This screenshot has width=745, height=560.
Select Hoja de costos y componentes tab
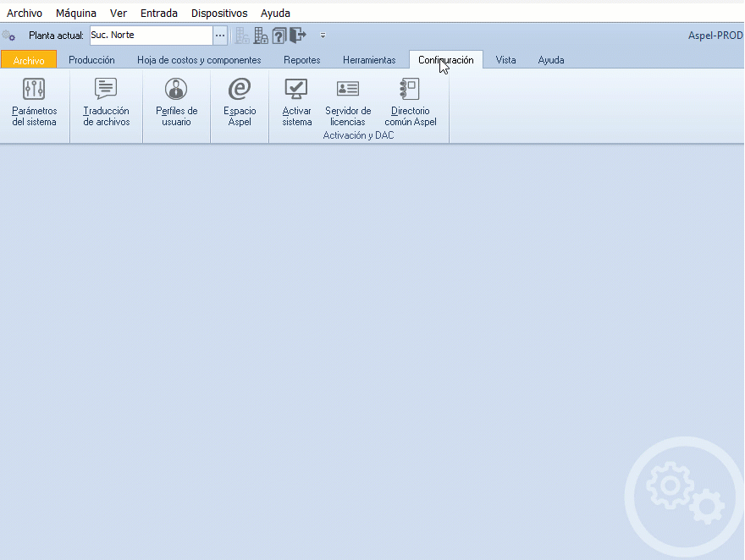point(199,60)
